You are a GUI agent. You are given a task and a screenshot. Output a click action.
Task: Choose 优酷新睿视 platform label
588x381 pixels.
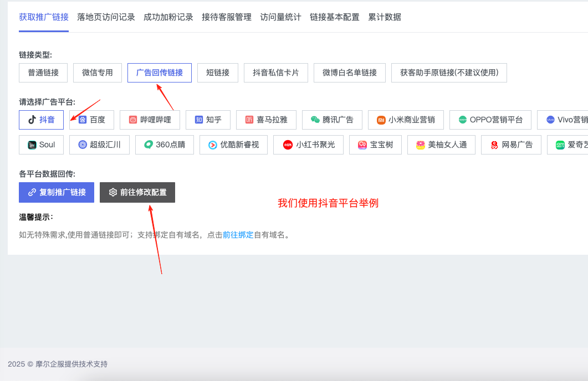(x=239, y=145)
